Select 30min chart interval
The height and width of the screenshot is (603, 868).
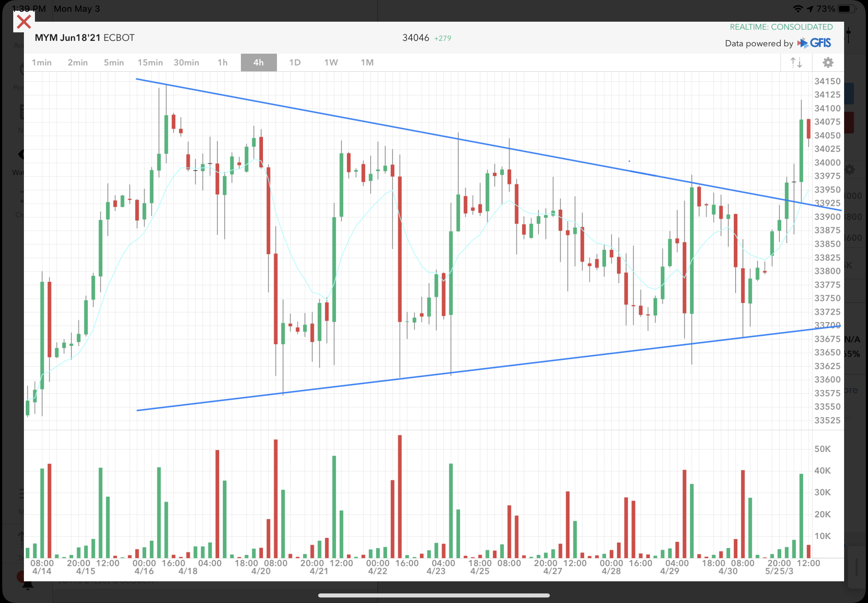[x=186, y=63]
